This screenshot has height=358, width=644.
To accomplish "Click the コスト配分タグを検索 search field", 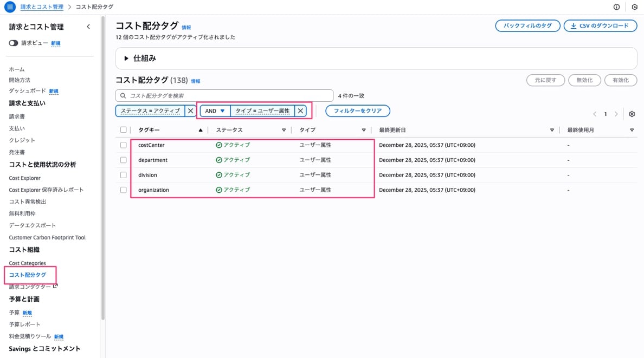I will coord(224,95).
